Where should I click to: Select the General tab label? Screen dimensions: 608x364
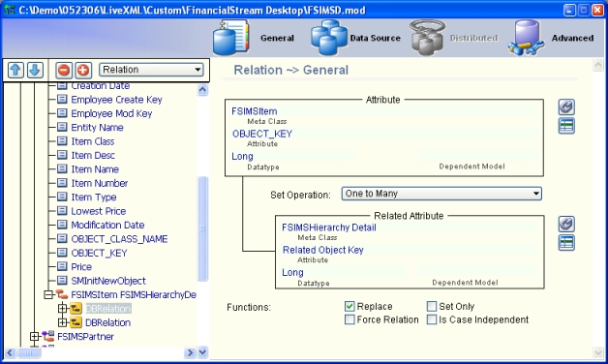point(277,38)
